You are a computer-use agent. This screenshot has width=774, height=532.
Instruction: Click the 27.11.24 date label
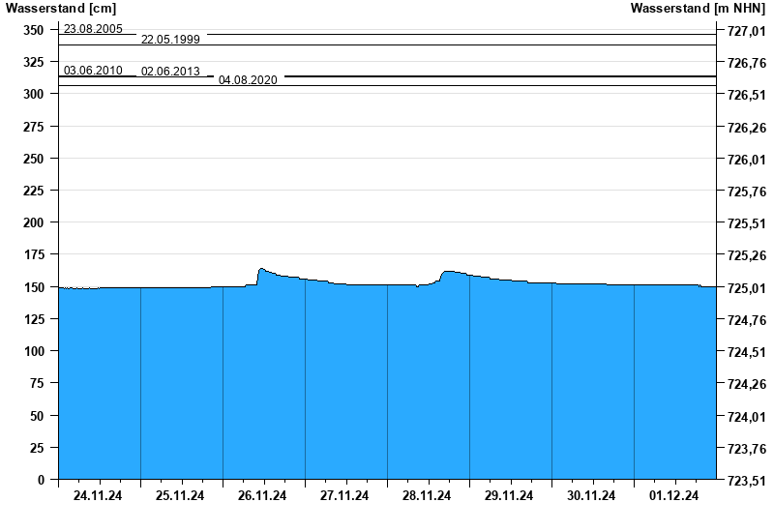(344, 496)
